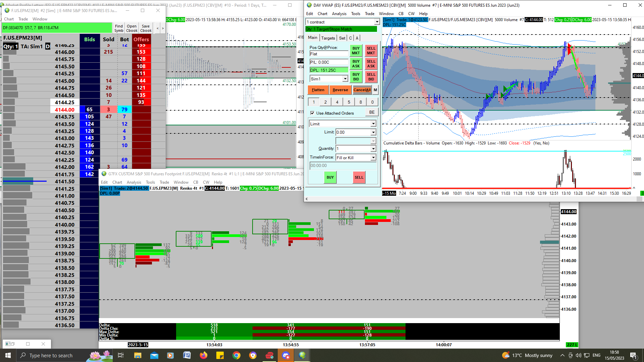The image size is (644, 362).
Task: Select quantity preset 5 button
Action: click(x=349, y=102)
